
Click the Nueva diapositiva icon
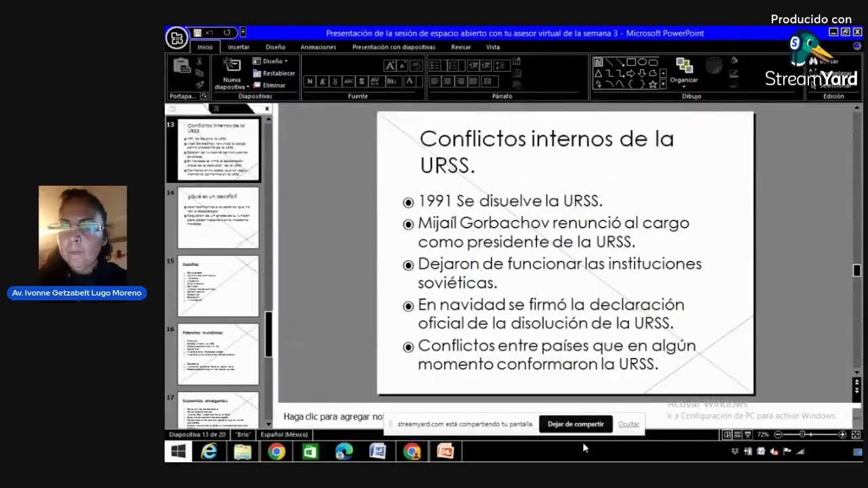pyautogui.click(x=232, y=65)
